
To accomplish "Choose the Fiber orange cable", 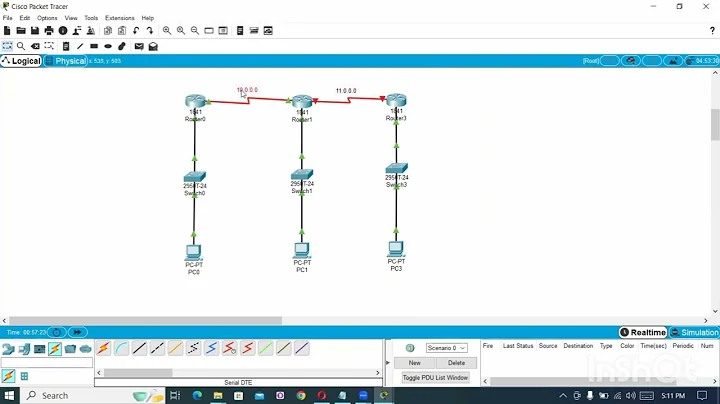I will coord(175,348).
